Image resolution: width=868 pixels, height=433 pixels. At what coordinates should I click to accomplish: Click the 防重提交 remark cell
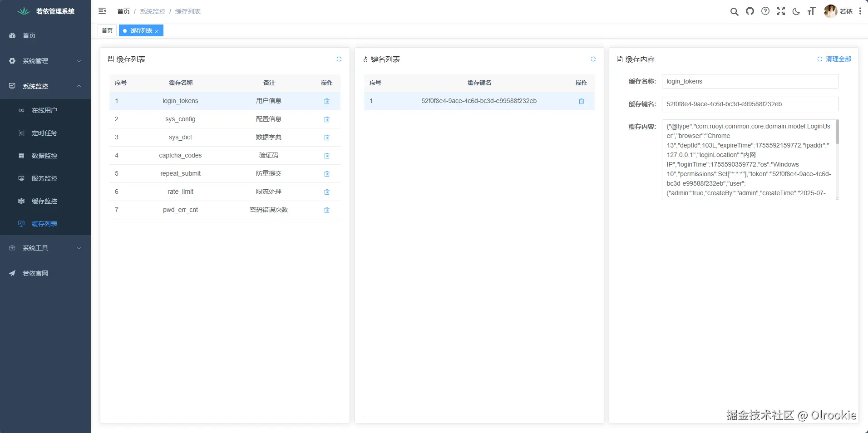(269, 173)
